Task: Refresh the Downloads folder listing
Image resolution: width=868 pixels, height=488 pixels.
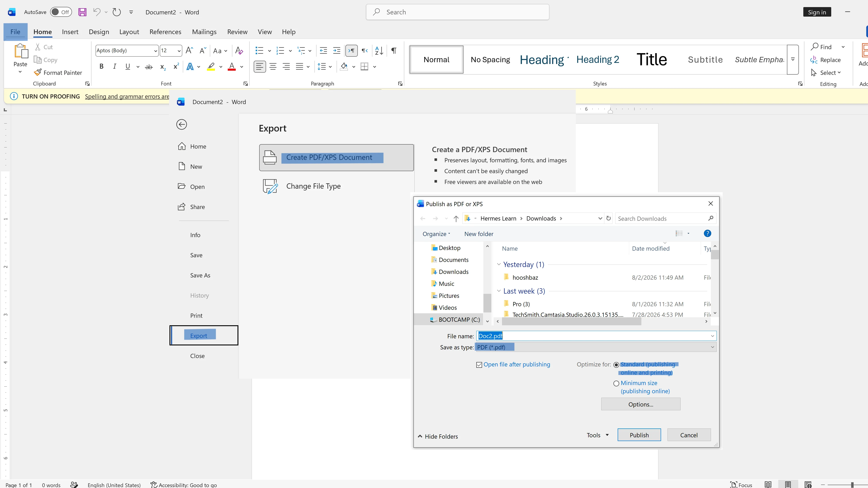Action: [609, 218]
